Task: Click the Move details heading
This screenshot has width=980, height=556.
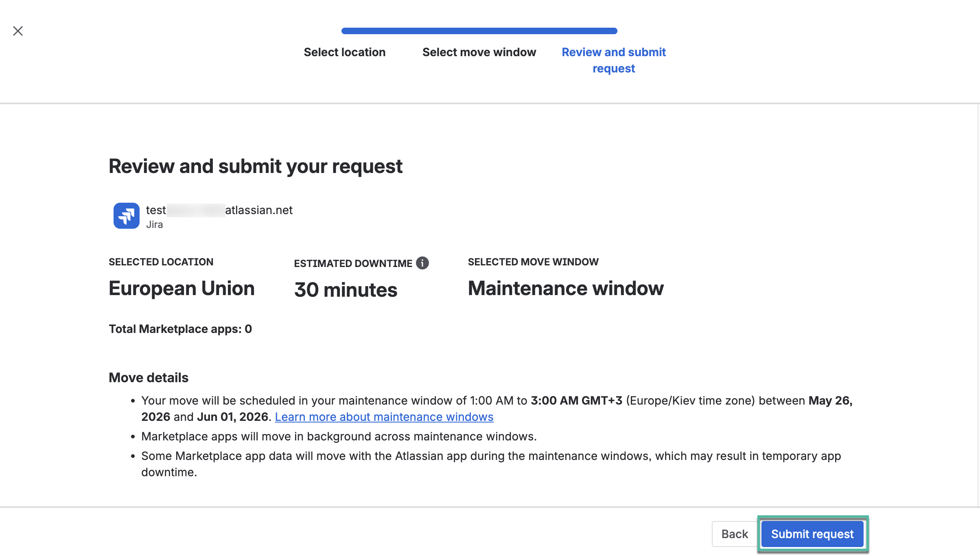Action: (x=149, y=378)
